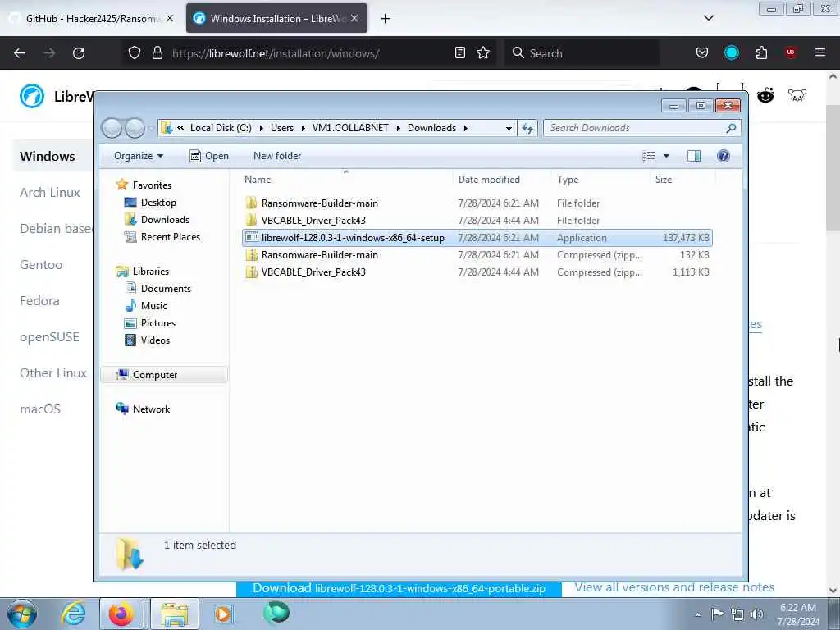840x630 pixels.
Task: Click Open in Explorer toolbar
Action: tap(209, 156)
